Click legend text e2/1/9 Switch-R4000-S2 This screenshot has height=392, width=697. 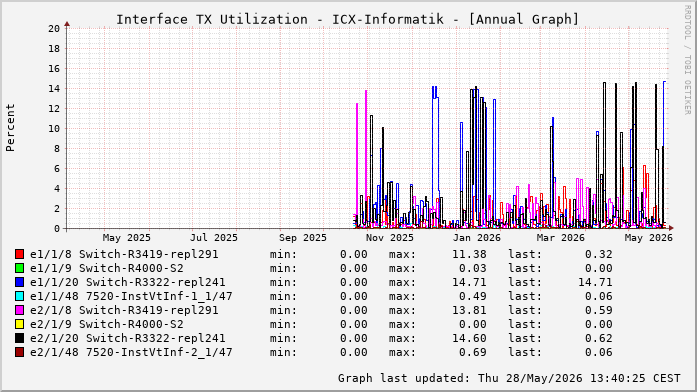click(107, 324)
